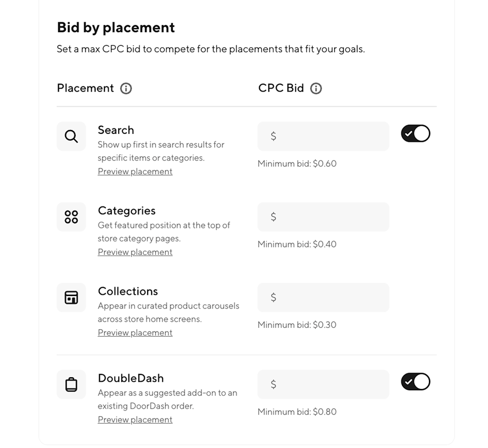View the DoubleDash placement preview
Screen dimensions: 488x448
point(135,420)
